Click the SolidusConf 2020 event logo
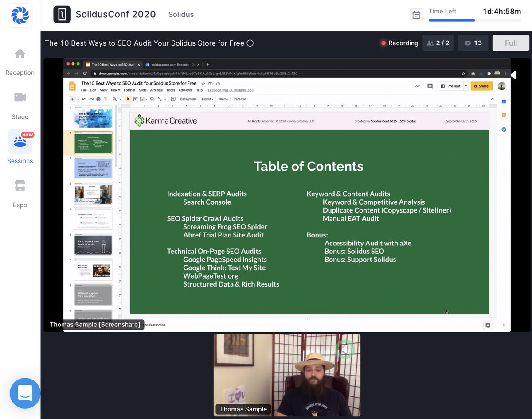 (62, 14)
